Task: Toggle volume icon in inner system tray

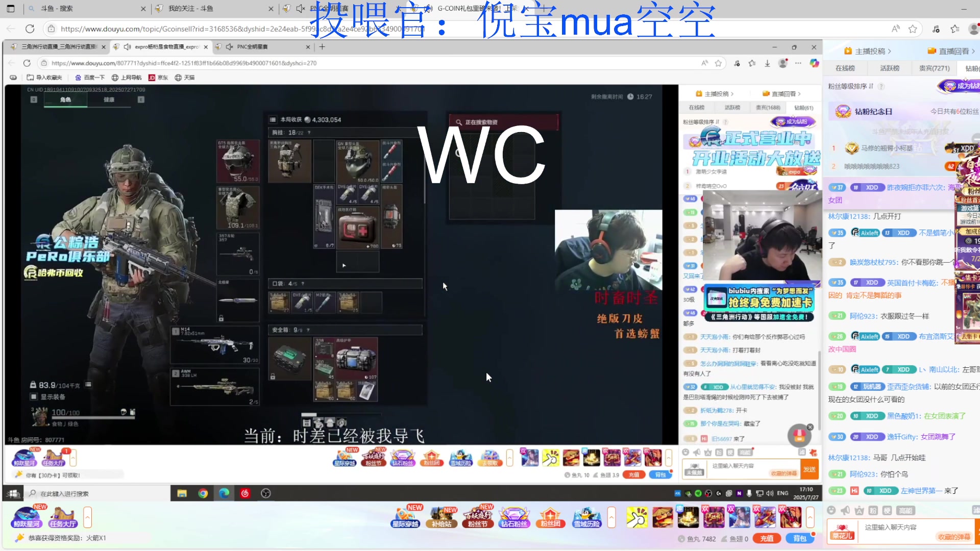Action: (x=769, y=493)
